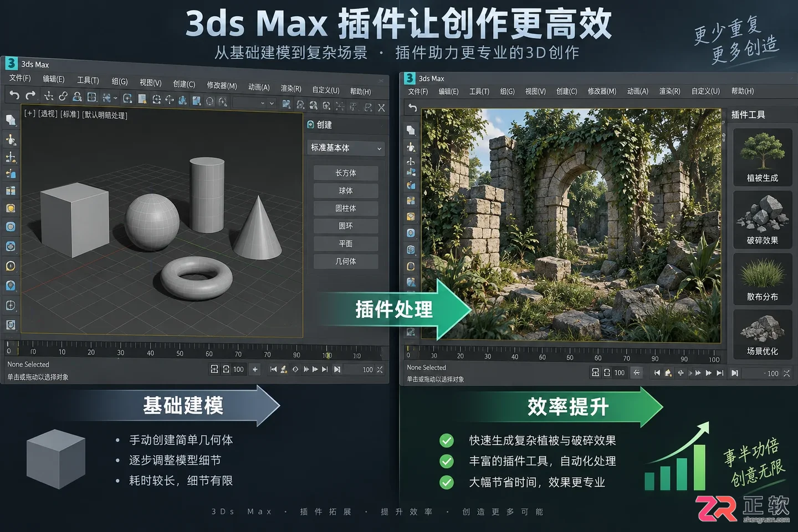
Task: Click the 几何体 button
Action: click(x=346, y=262)
